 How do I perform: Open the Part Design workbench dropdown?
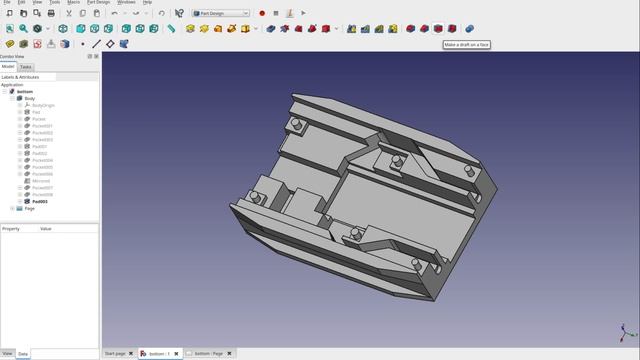pos(221,13)
